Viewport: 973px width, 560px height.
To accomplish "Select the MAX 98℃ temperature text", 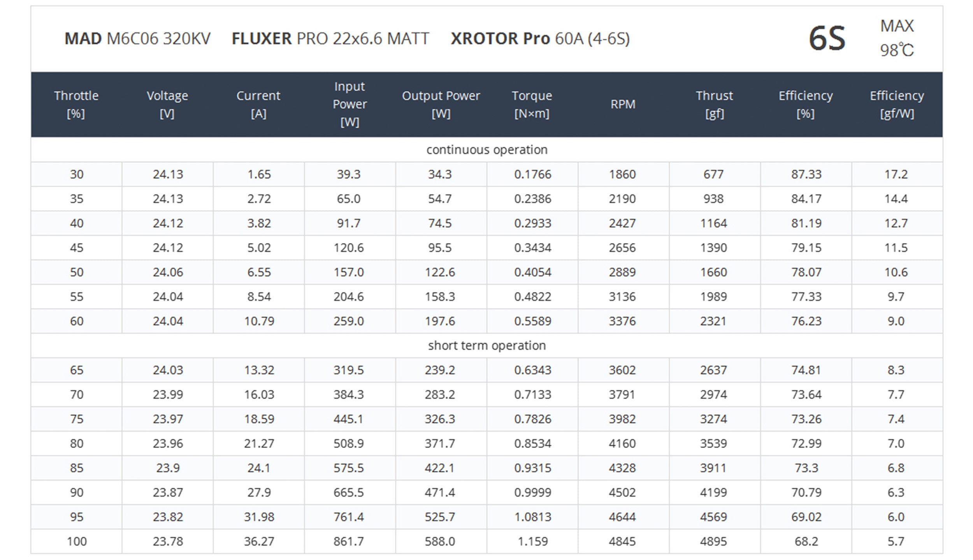I will pos(897,38).
